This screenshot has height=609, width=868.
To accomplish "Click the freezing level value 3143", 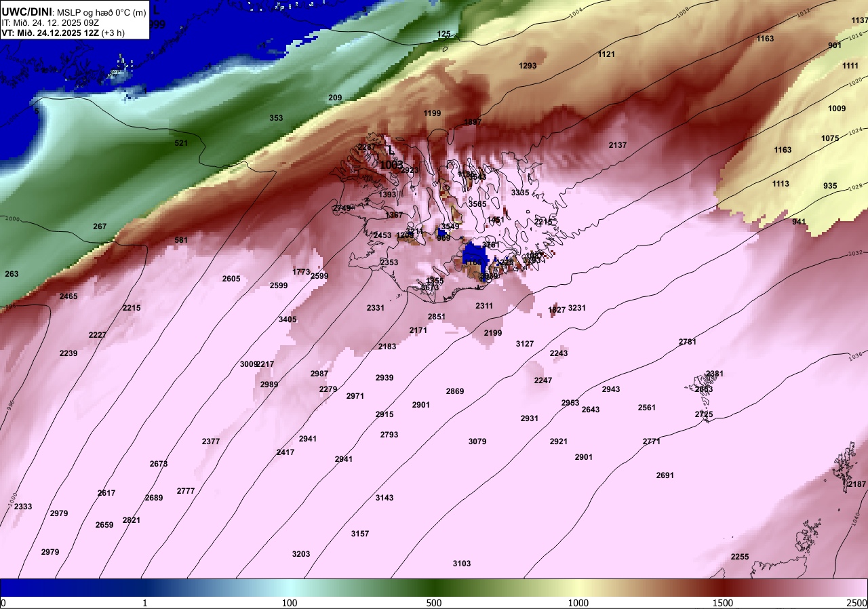I will [x=384, y=498].
